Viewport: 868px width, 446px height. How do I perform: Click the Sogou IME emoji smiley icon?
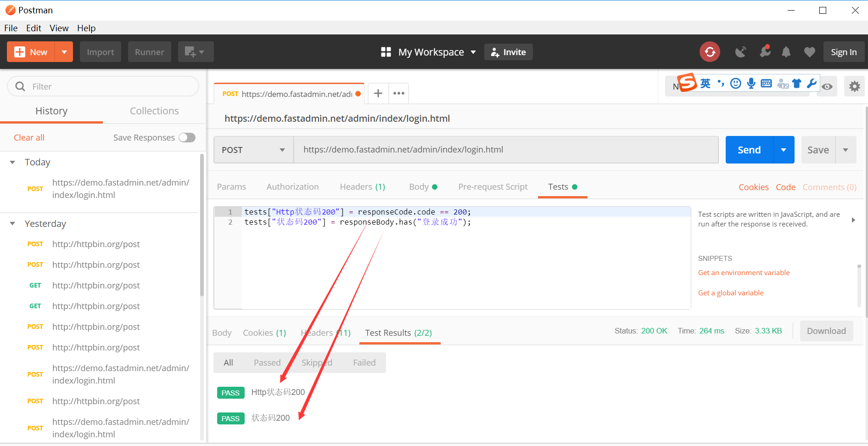736,83
